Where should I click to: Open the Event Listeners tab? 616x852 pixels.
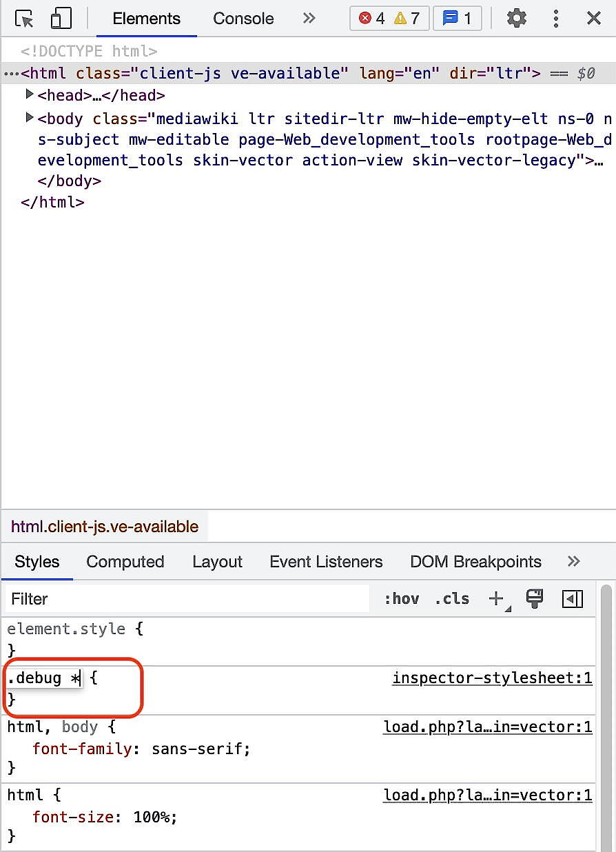point(326,562)
